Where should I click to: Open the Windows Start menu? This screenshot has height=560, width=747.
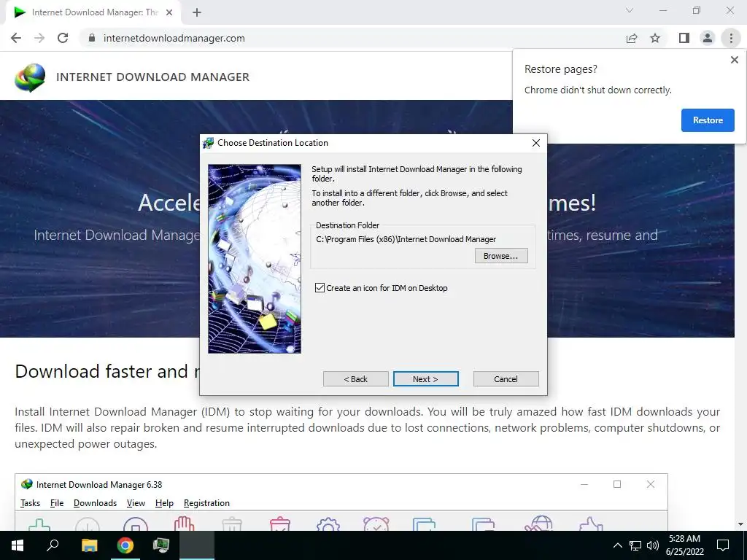pyautogui.click(x=18, y=545)
